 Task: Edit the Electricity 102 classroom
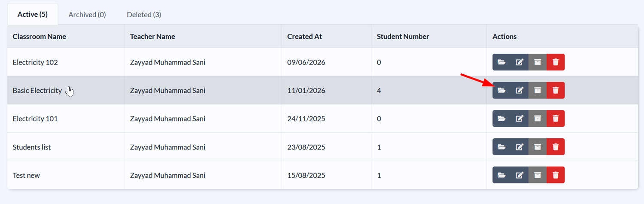point(519,62)
